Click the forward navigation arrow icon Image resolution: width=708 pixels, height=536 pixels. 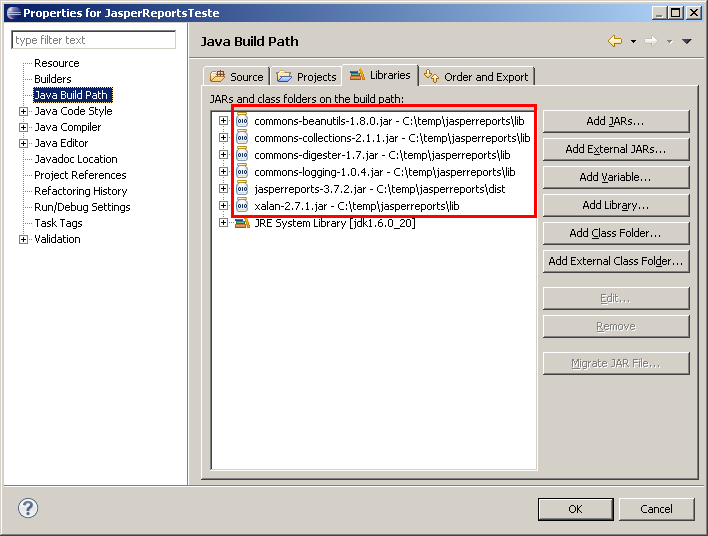coord(651,41)
